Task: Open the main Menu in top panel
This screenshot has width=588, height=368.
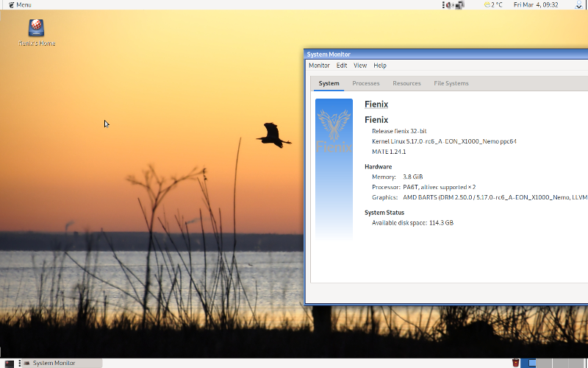Action: 19,5
